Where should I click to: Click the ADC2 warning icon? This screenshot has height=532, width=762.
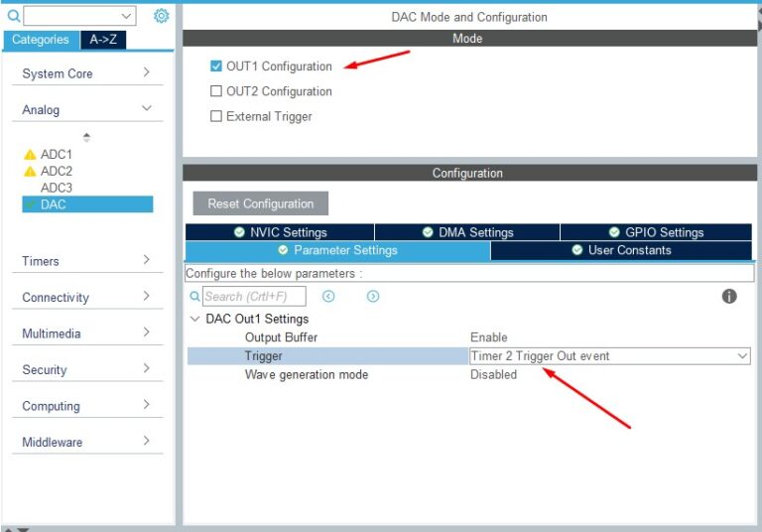pyautogui.click(x=30, y=171)
